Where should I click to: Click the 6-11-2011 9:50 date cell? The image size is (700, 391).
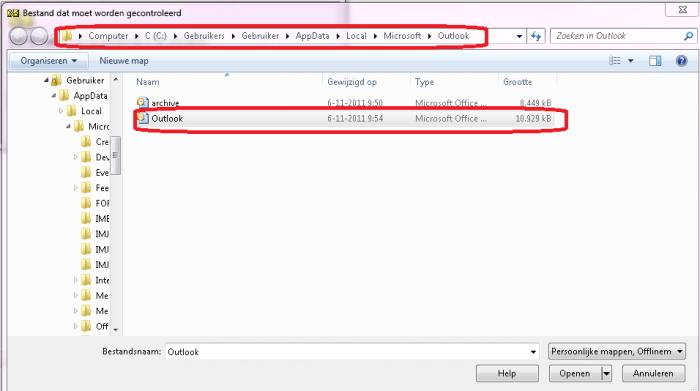pos(355,103)
